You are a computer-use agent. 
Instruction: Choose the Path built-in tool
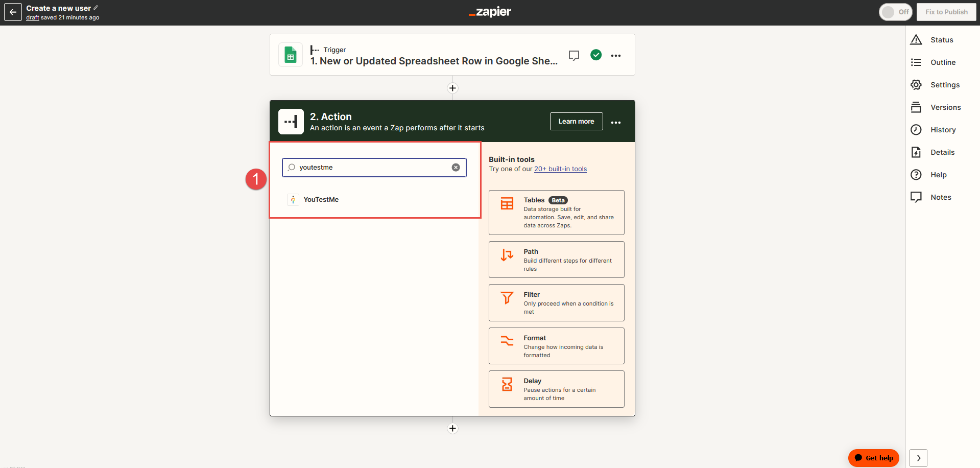557,260
